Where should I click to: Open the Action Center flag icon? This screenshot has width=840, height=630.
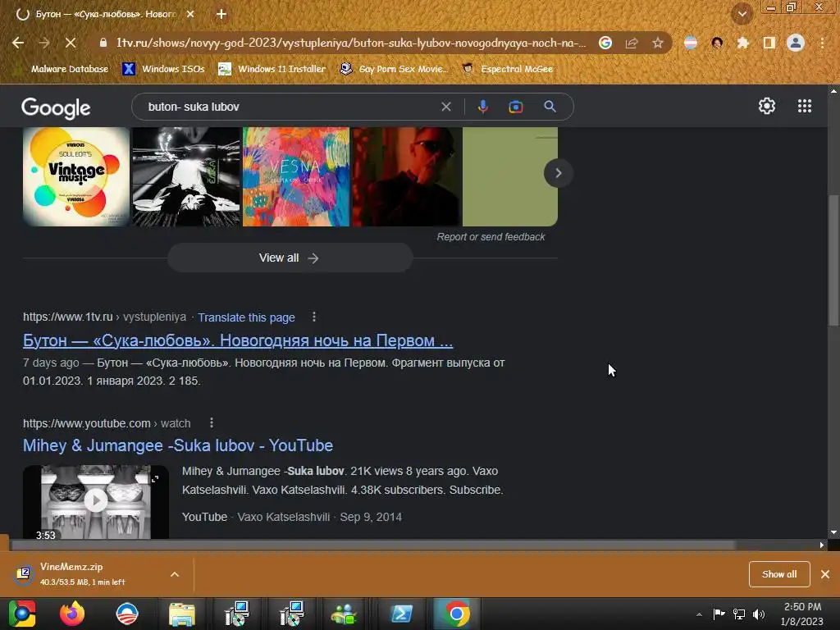point(719,614)
